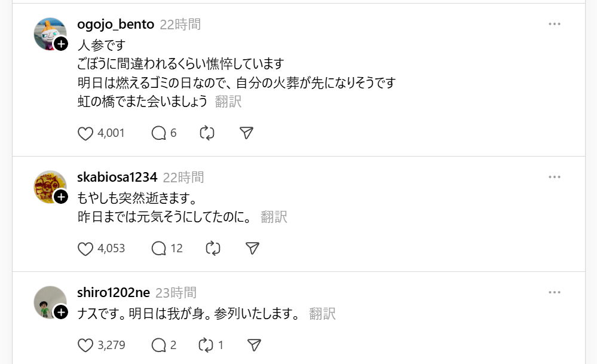Follow ogojo_bento via avatar plus badge

[x=62, y=44]
